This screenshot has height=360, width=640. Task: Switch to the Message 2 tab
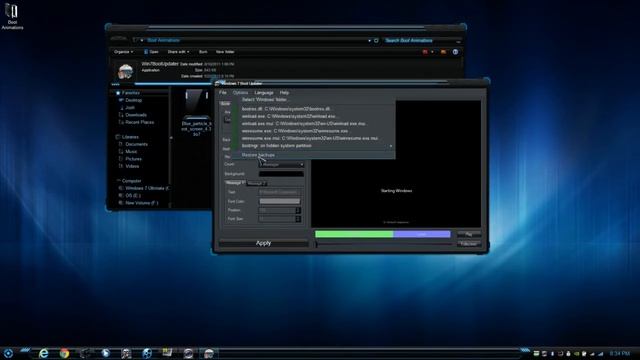point(256,184)
